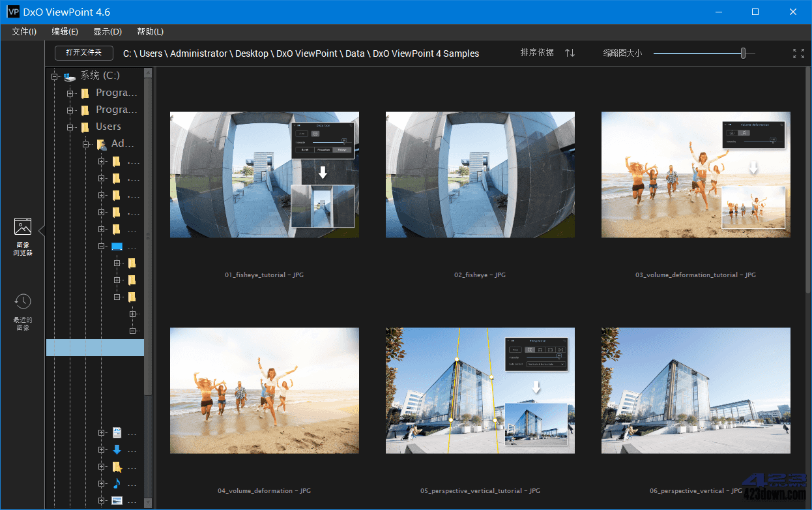This screenshot has height=510, width=812.
Task: Click the DxO ViewPoint breadcrumb path segment
Action: coord(306,53)
